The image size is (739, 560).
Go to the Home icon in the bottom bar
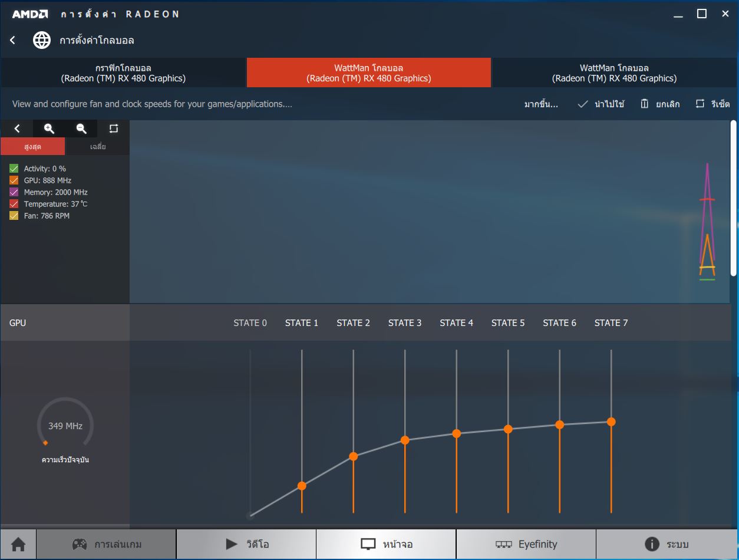pyautogui.click(x=18, y=544)
